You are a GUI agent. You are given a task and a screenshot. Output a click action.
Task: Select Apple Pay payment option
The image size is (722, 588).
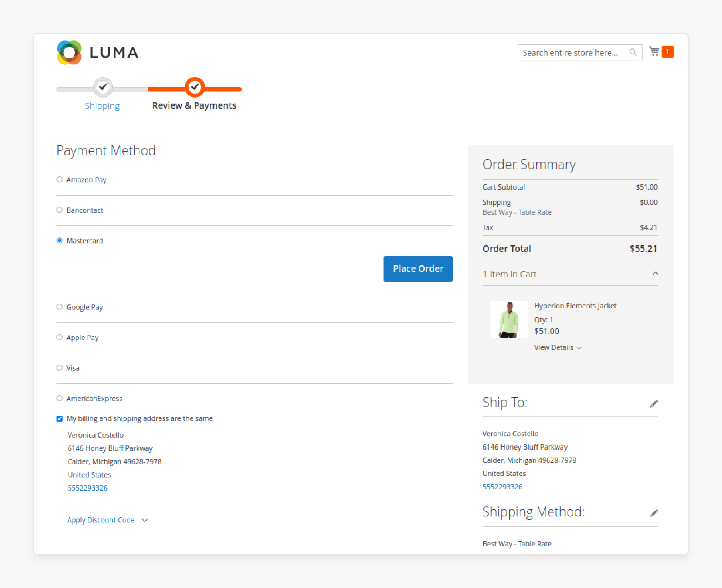(60, 337)
